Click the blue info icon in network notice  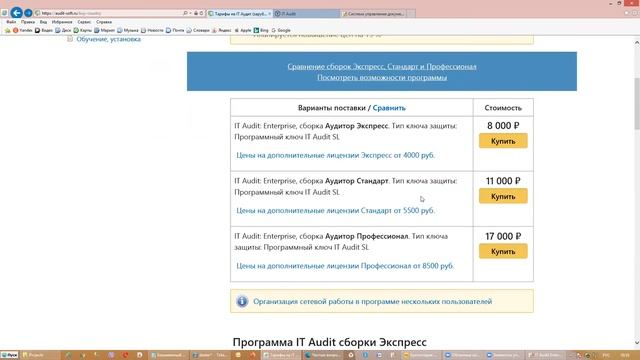point(242,302)
